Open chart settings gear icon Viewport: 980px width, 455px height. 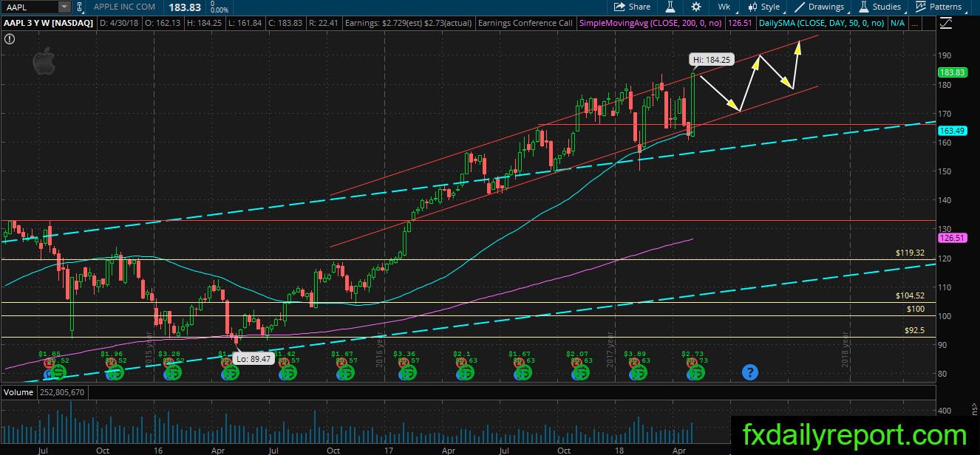point(696,7)
